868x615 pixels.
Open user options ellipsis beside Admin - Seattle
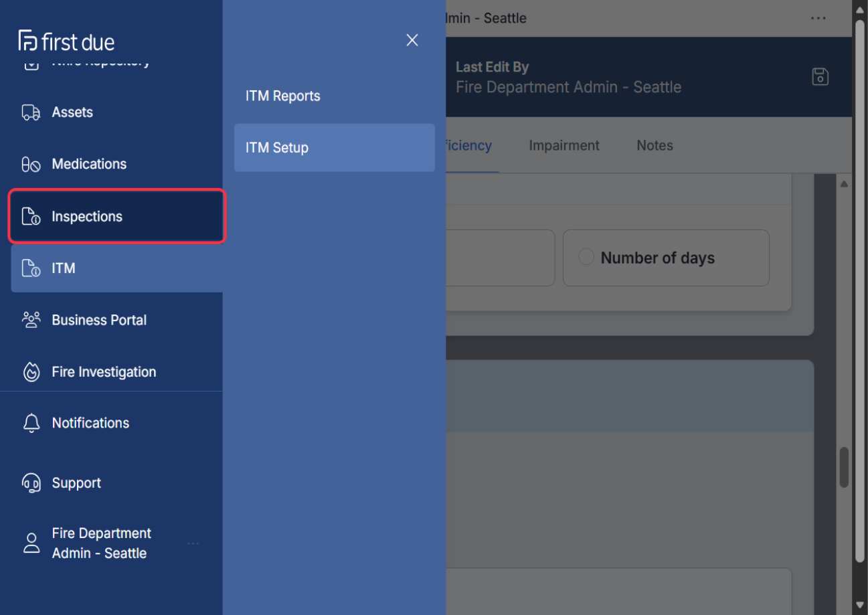(193, 543)
